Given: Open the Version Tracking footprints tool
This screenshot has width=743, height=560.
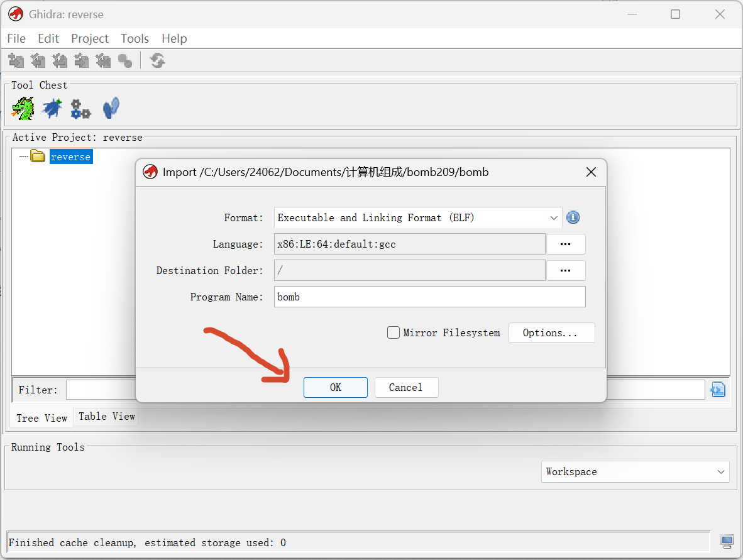Looking at the screenshot, I should pos(111,108).
